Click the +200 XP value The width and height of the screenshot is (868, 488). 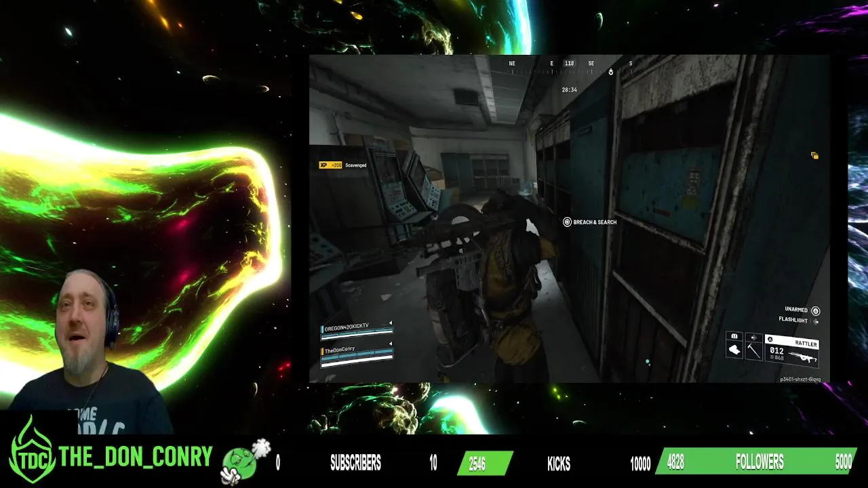(x=336, y=165)
